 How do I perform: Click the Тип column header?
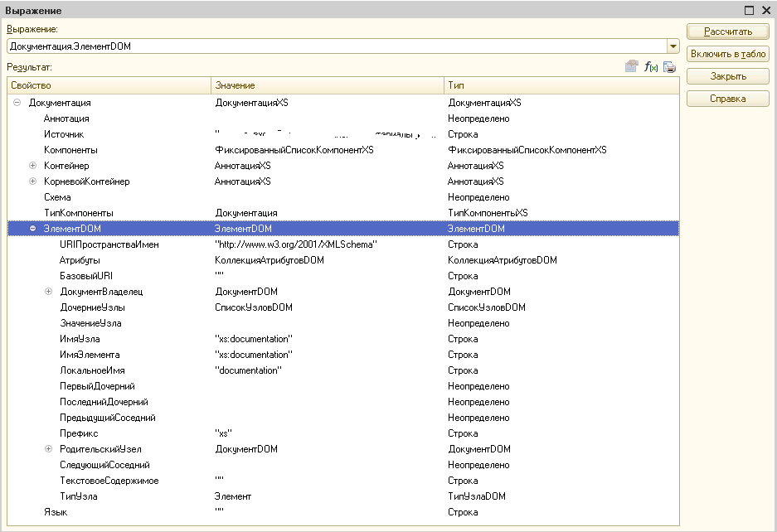[x=561, y=85]
